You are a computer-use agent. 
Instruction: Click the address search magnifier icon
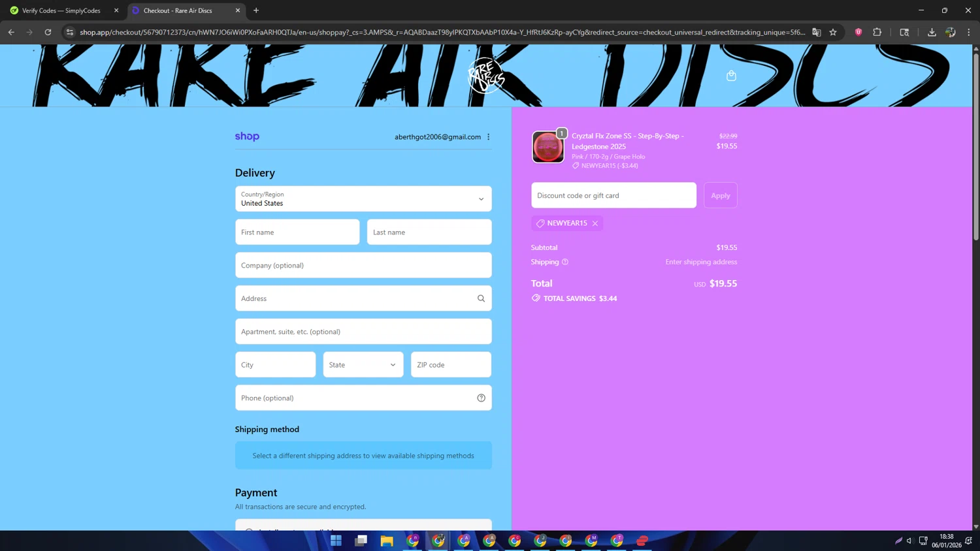(x=481, y=298)
